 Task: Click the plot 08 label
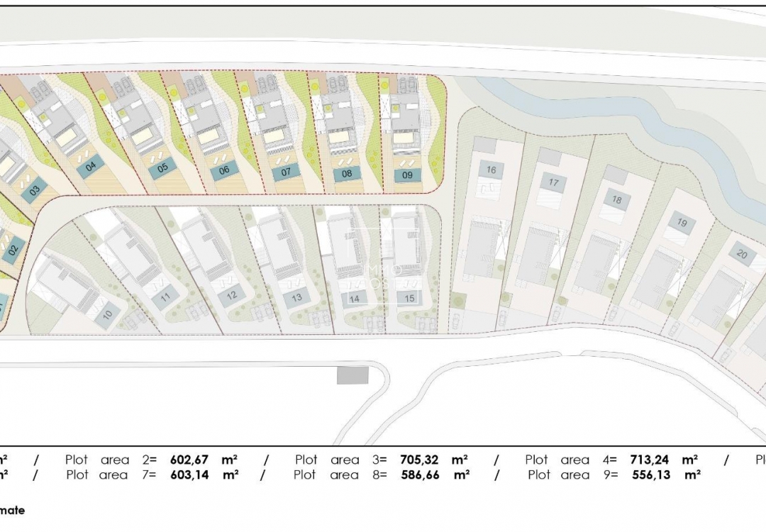click(x=347, y=173)
